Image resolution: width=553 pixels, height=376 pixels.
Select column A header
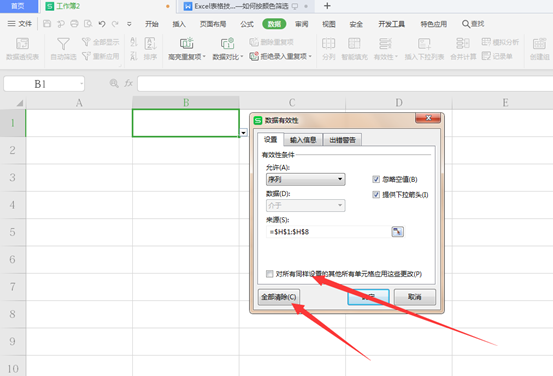pyautogui.click(x=79, y=103)
